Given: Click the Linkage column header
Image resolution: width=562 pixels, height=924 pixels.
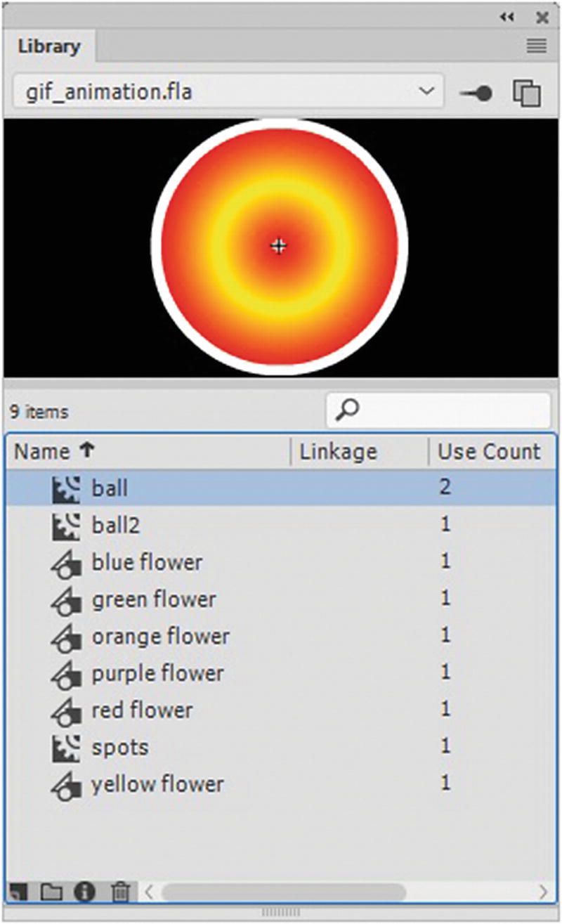Looking at the screenshot, I should 338,451.
